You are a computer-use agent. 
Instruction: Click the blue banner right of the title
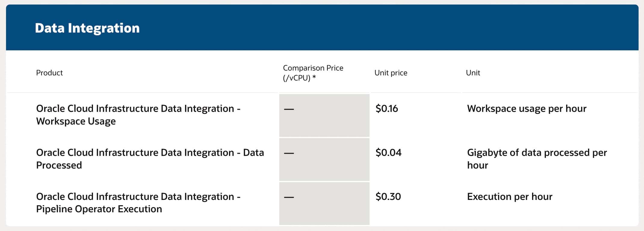point(391,28)
